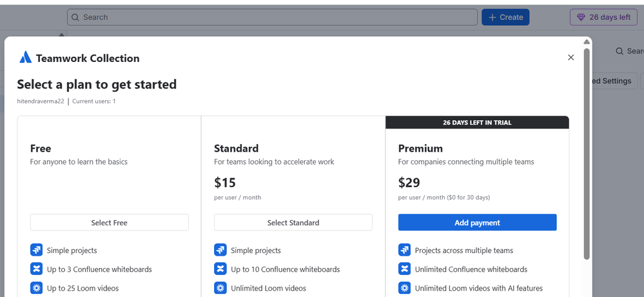Click Up to 25 Loom videos text
Screen dimensions: 644x297
(x=83, y=289)
